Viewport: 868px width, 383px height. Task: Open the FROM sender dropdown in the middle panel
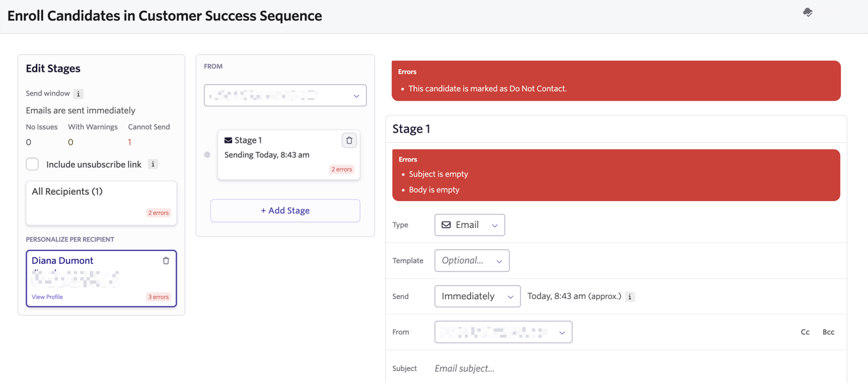285,95
